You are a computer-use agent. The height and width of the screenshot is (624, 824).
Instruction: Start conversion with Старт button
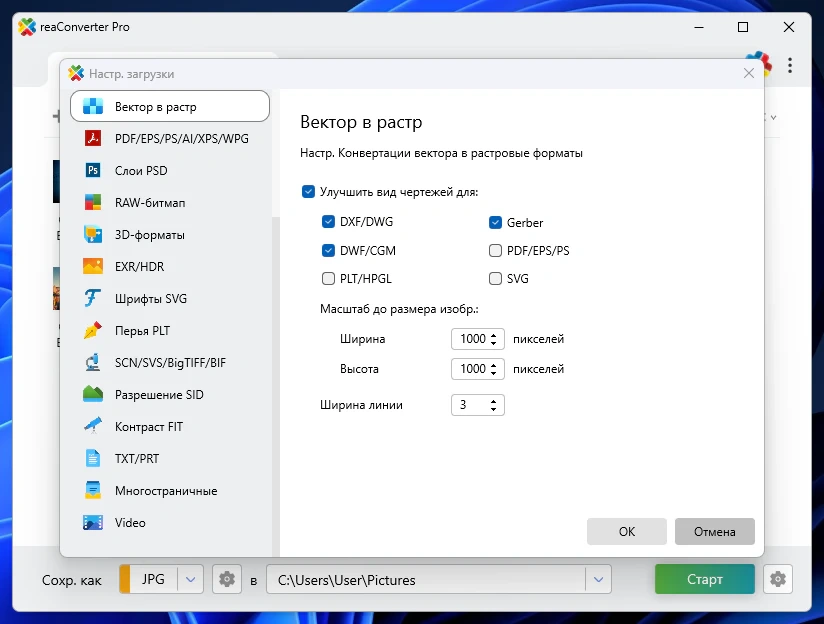click(705, 579)
